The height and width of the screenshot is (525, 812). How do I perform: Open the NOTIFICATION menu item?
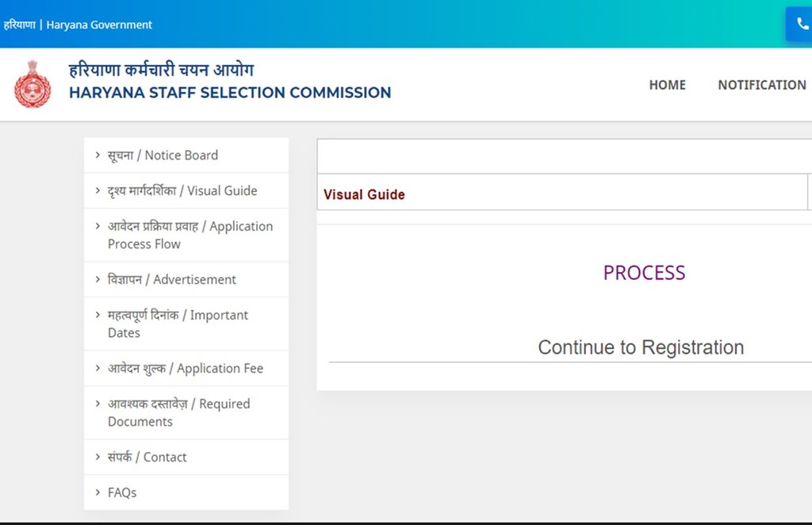pos(762,85)
